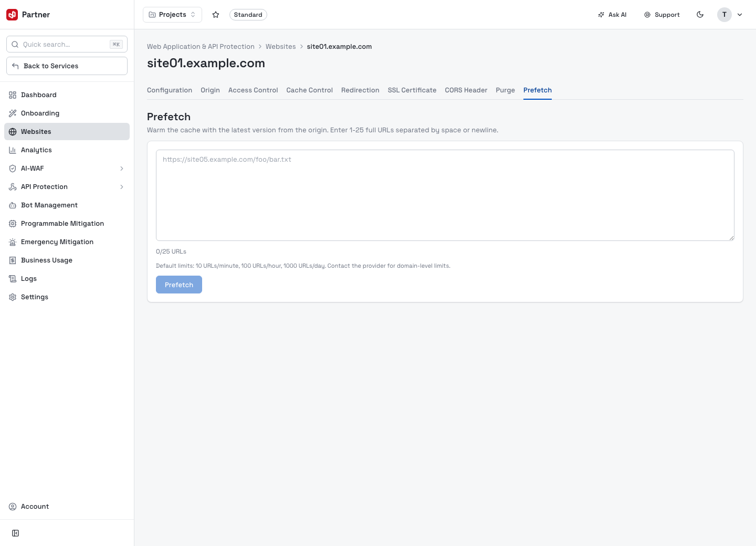Image resolution: width=756 pixels, height=546 pixels.
Task: Go to the Redirection tab
Action: (360, 90)
